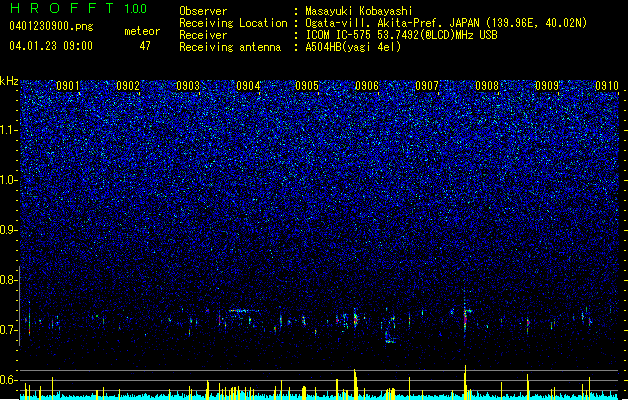This screenshot has height=400, width=629.
Task: Click the 0905 time marker
Action: click(x=307, y=86)
